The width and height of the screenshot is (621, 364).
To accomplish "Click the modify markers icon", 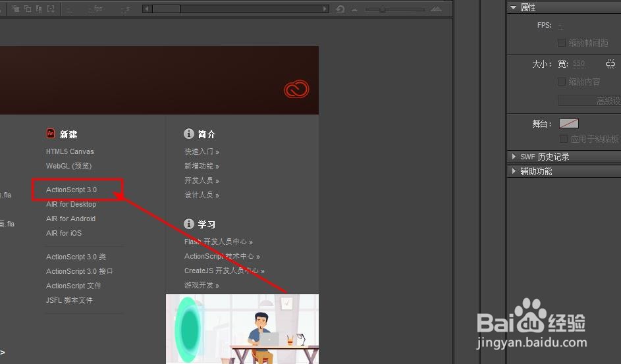I will coord(51,9).
